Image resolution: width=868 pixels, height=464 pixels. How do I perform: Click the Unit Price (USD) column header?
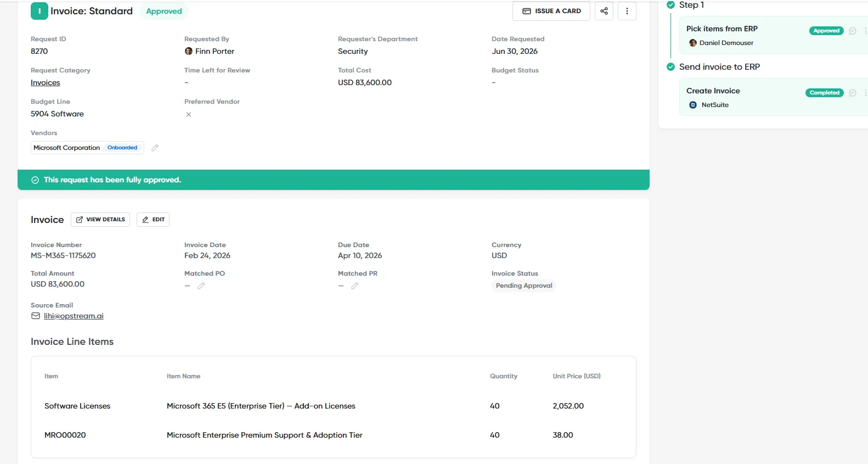[577, 376]
